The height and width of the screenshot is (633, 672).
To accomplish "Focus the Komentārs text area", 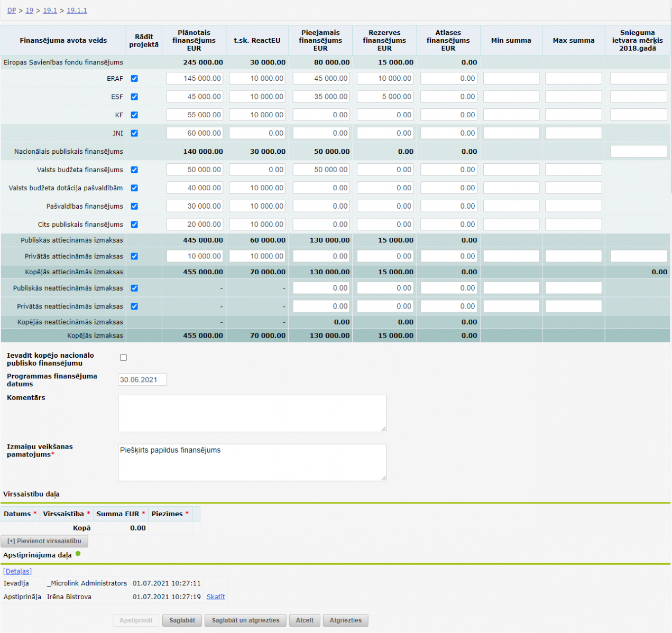I will 252,413.
